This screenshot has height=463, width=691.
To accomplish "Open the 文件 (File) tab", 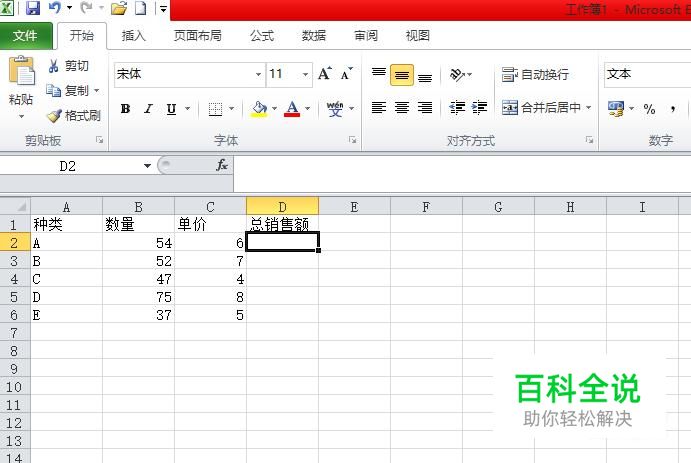I will 26,35.
